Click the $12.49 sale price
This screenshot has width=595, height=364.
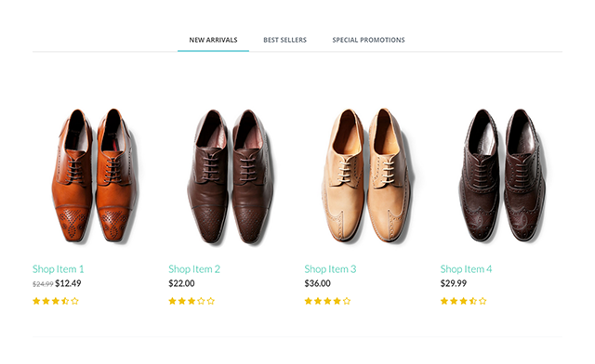(x=68, y=283)
